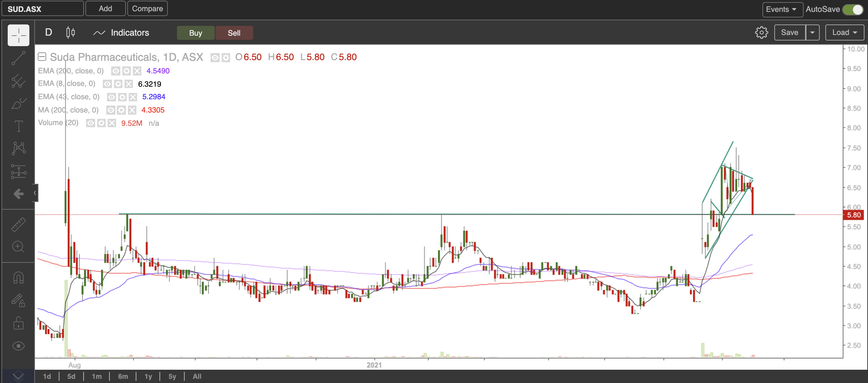Lock all drawing tools
The width and height of the screenshot is (868, 383).
tap(19, 323)
